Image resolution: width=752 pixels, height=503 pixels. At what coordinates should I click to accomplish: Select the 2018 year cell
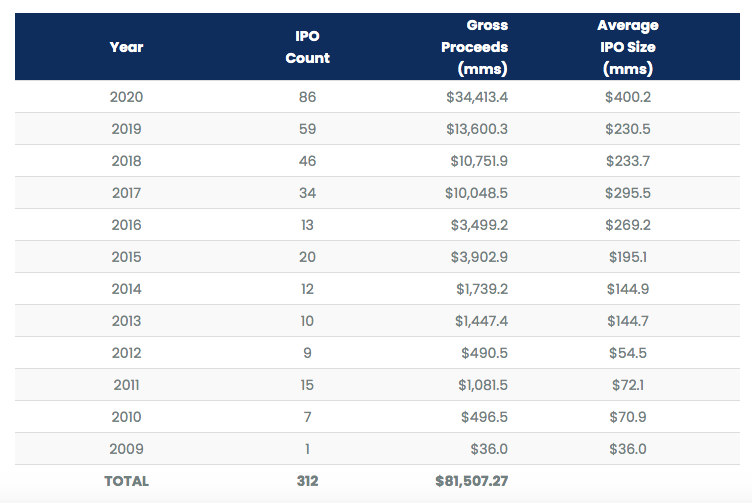point(126,161)
